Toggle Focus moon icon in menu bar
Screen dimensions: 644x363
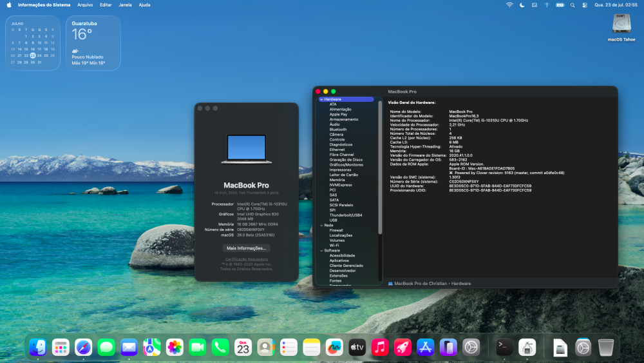point(522,5)
